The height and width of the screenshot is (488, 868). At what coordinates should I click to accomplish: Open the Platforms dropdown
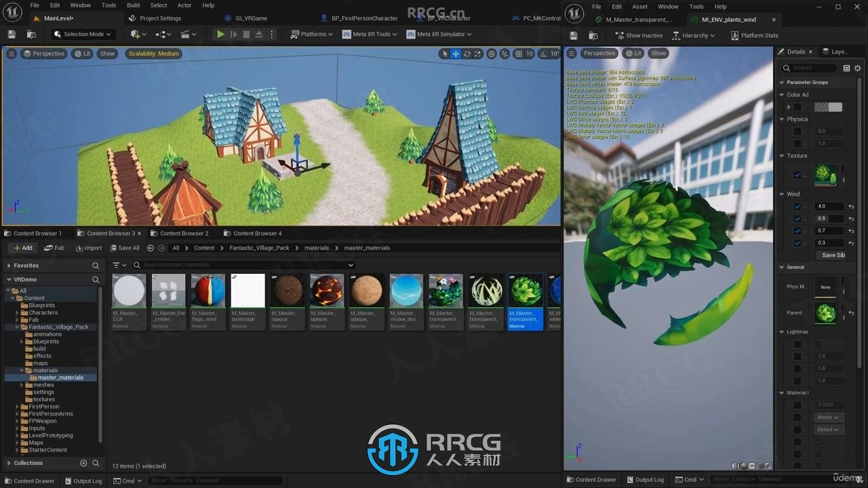(x=311, y=34)
